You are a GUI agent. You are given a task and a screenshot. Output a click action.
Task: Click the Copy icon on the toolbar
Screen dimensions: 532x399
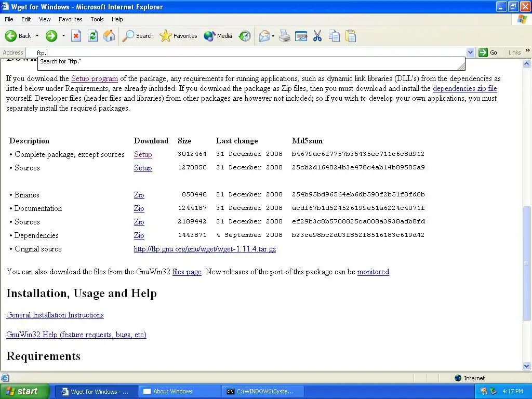coord(334,36)
